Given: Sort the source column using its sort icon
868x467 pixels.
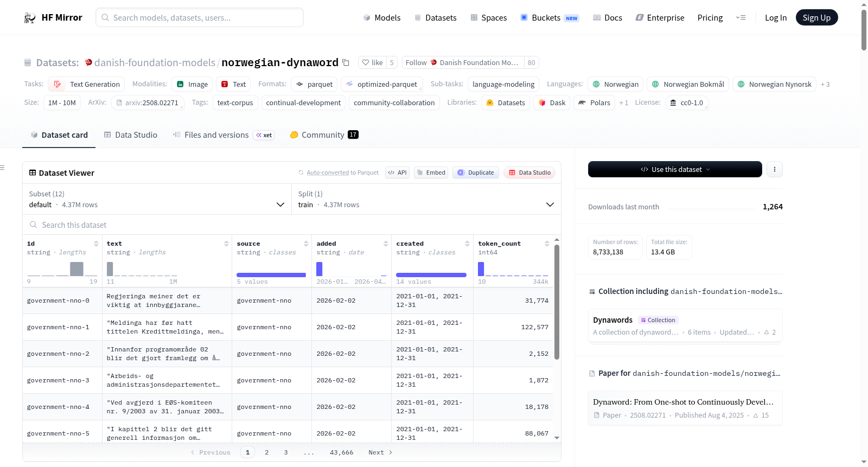Looking at the screenshot, I should (306, 244).
